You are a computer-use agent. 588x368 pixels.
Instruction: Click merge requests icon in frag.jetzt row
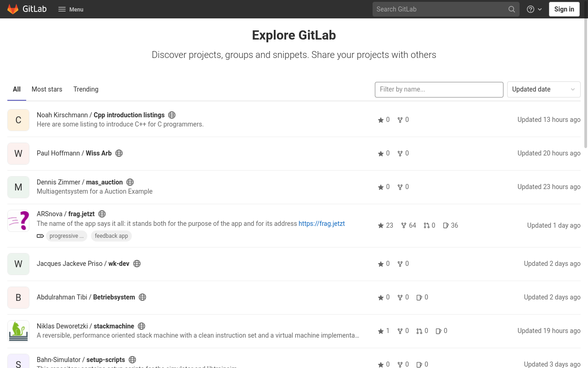click(427, 225)
